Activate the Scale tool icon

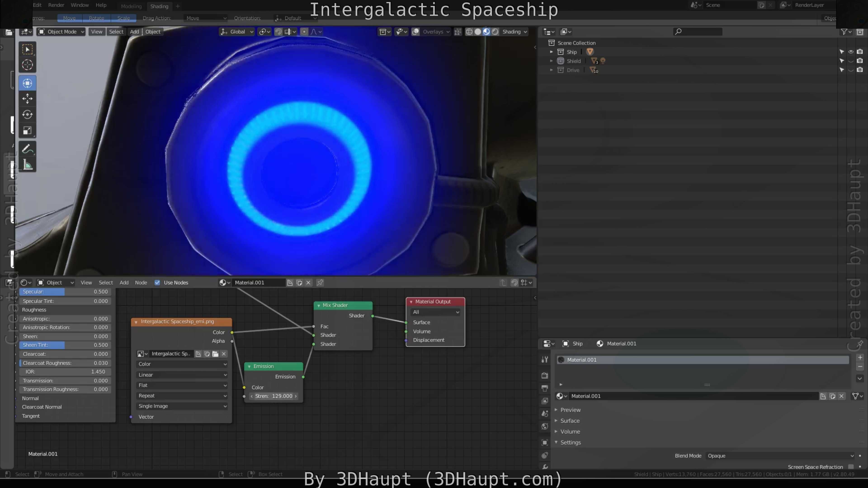tap(27, 130)
